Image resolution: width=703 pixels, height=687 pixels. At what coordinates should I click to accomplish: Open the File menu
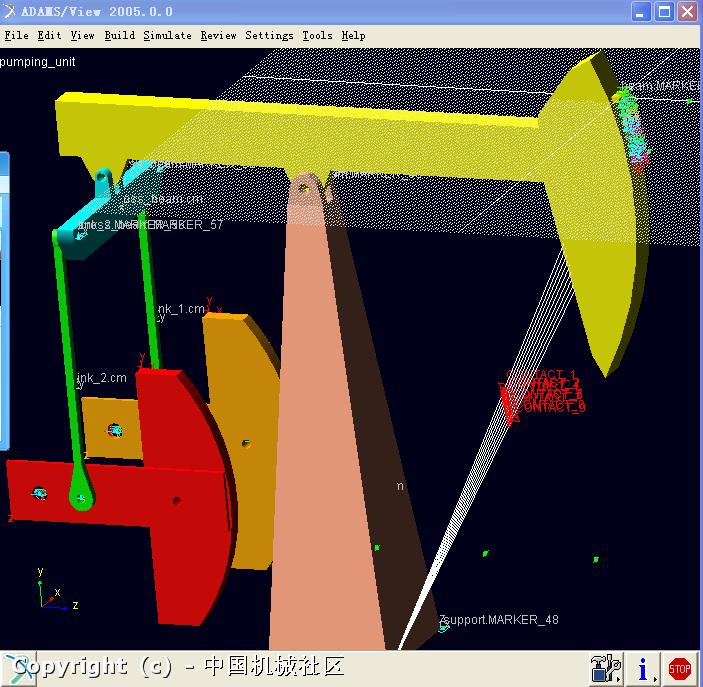[x=16, y=35]
